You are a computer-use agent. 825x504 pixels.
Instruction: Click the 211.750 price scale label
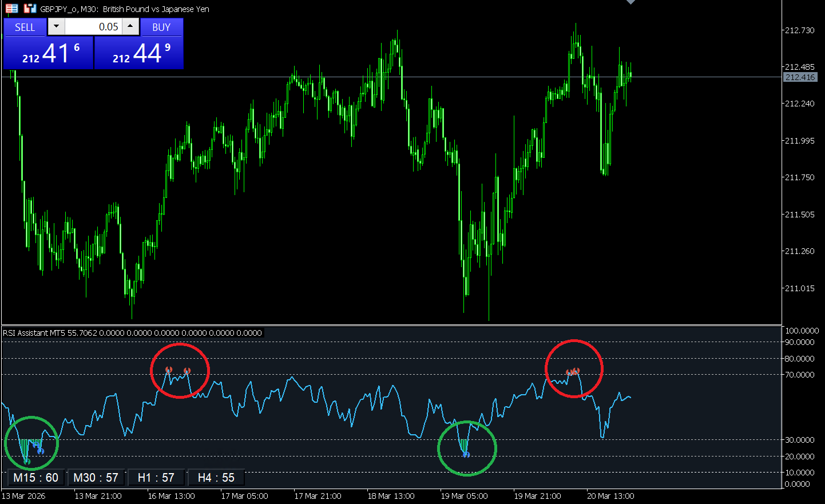pyautogui.click(x=799, y=177)
